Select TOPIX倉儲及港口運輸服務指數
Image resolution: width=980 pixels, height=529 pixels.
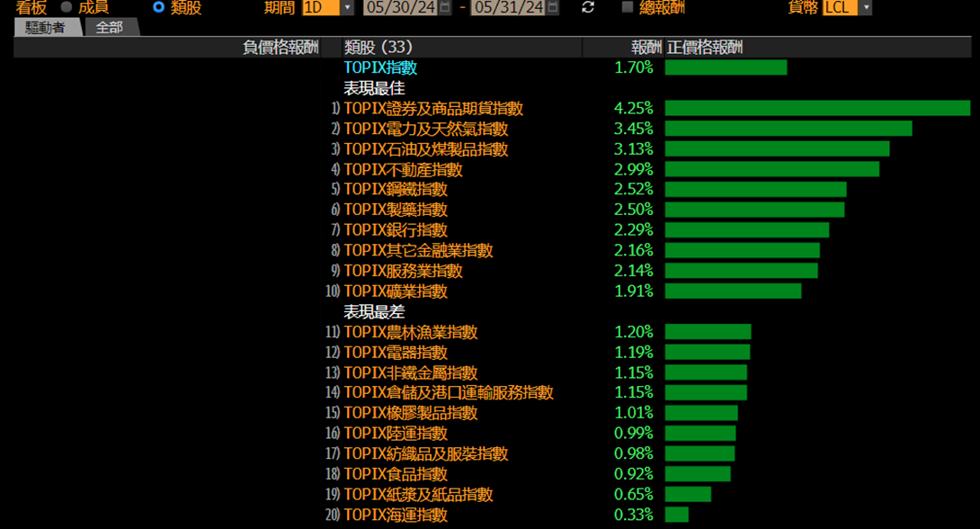click(449, 392)
